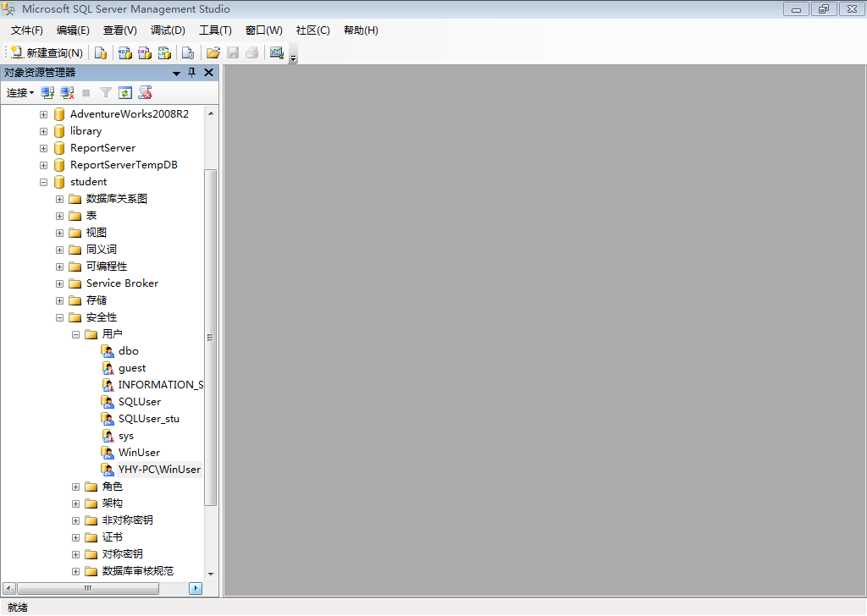Open the 工具(T) menu
Image resolution: width=867 pixels, height=616 pixels.
click(215, 30)
